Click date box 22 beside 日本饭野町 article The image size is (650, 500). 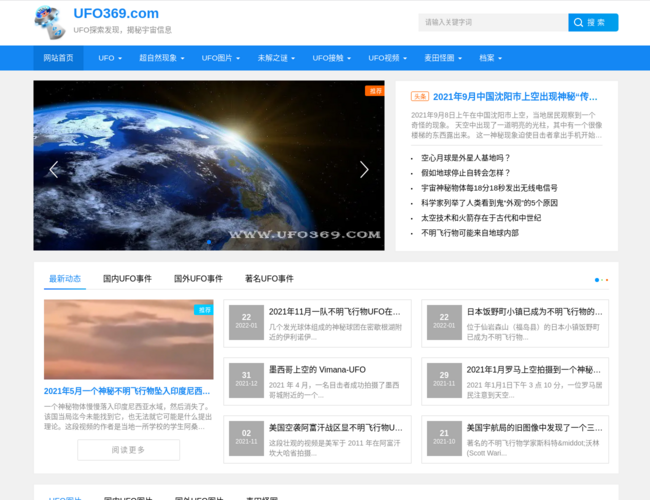coord(444,322)
